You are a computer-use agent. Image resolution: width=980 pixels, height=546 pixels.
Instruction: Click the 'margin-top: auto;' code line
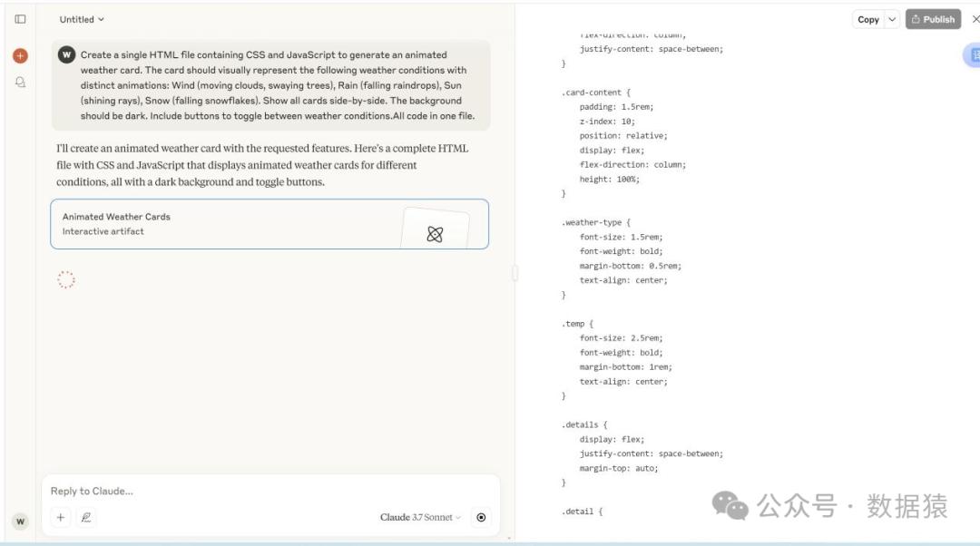[x=619, y=468]
